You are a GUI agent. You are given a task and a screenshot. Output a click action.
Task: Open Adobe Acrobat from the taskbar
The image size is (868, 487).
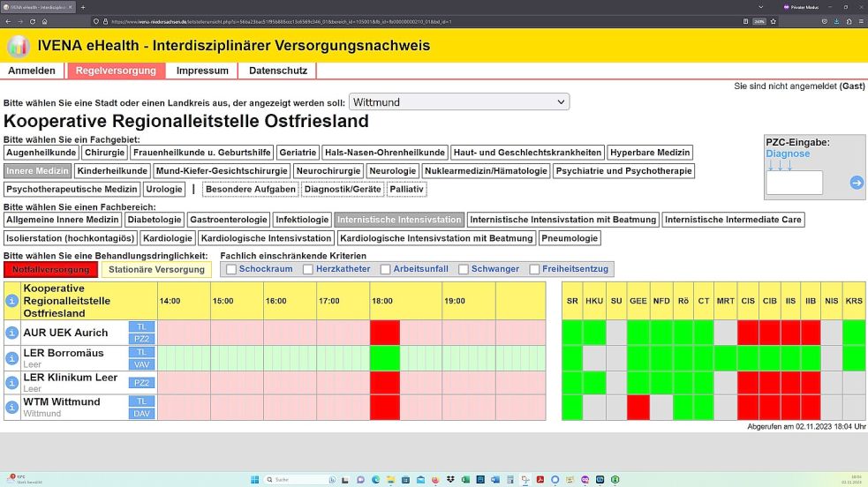click(x=540, y=479)
